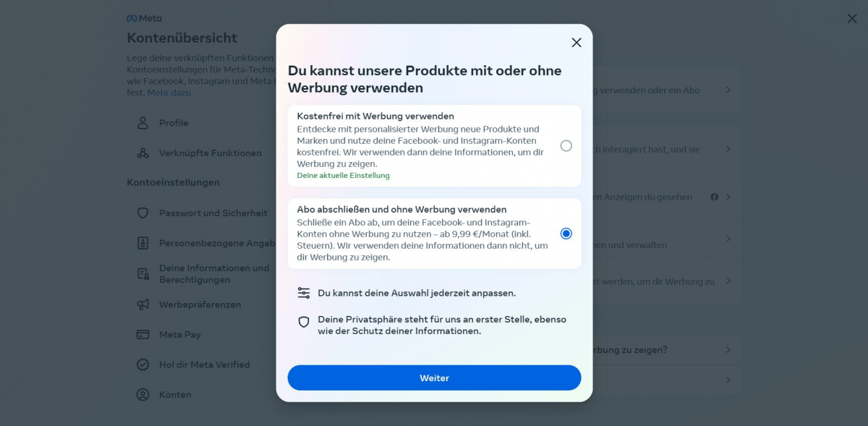Click the Meta Verified badge icon
This screenshot has width=868, height=426.
pyautogui.click(x=143, y=365)
